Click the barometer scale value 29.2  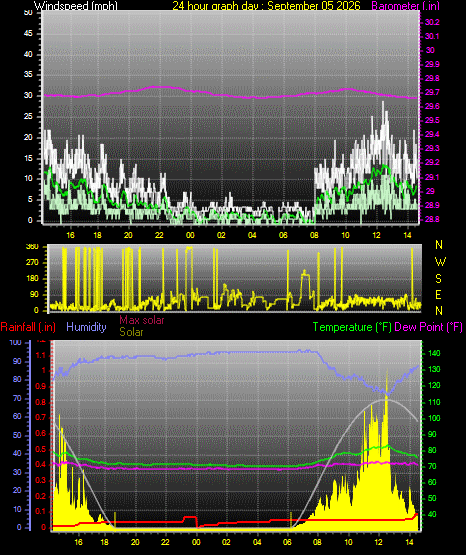(432, 162)
